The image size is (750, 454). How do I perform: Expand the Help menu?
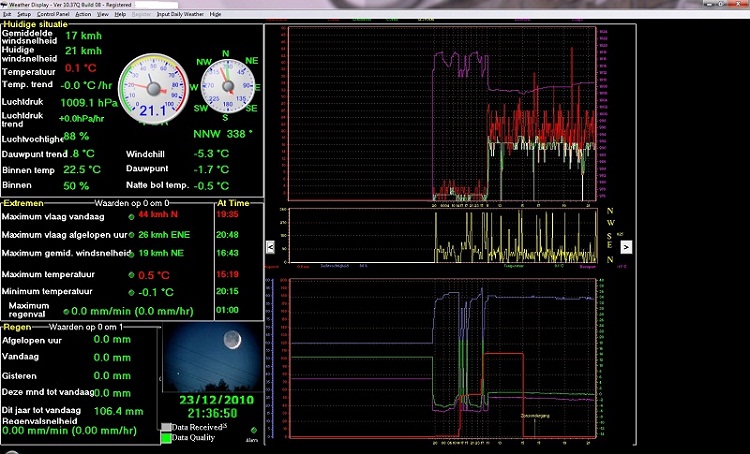tap(120, 16)
